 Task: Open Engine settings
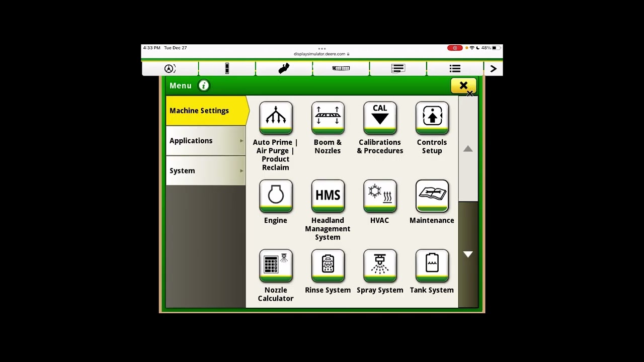pos(276,196)
